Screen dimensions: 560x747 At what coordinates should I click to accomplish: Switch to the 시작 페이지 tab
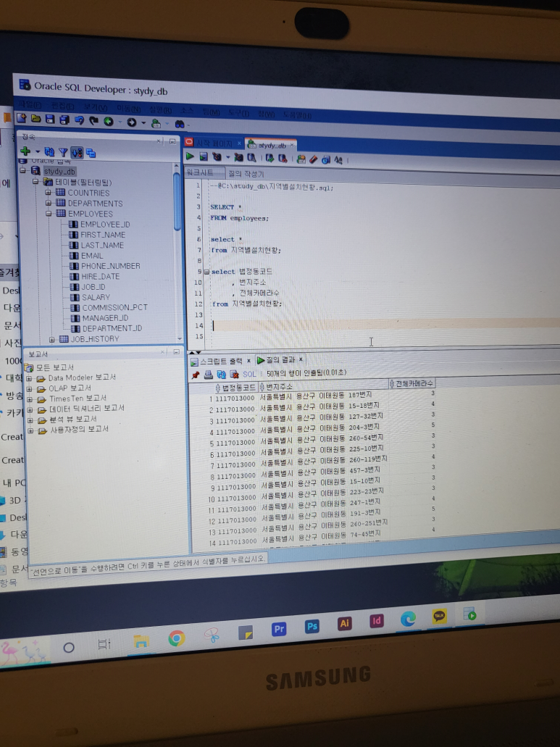(214, 143)
